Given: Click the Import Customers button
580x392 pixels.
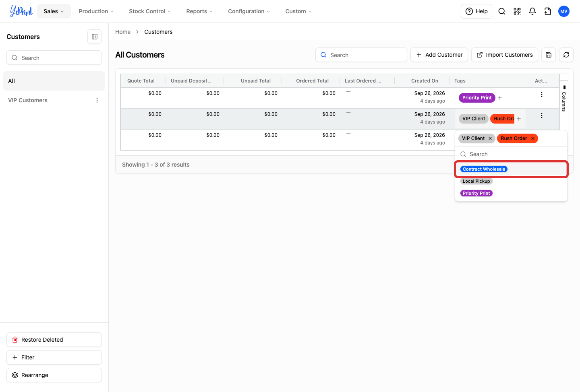Looking at the screenshot, I should coord(505,55).
